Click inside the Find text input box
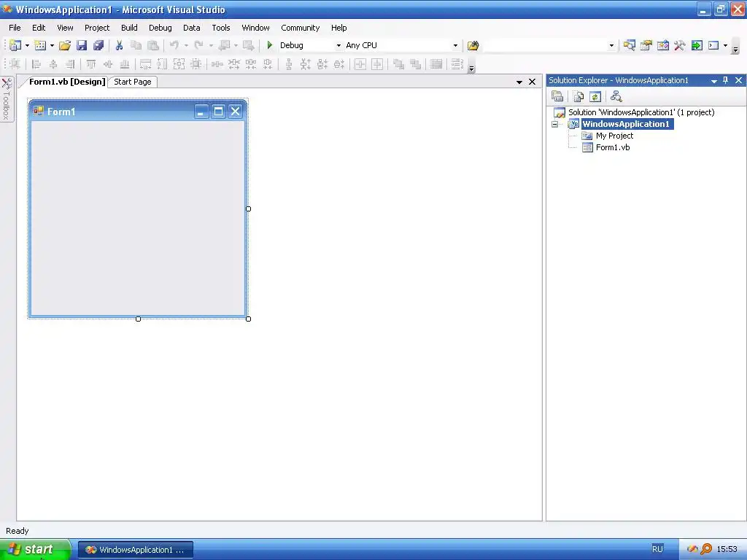 pyautogui.click(x=544, y=45)
